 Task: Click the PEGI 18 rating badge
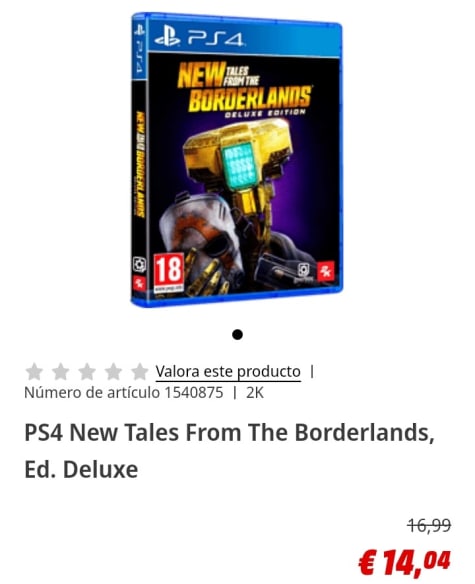click(169, 273)
